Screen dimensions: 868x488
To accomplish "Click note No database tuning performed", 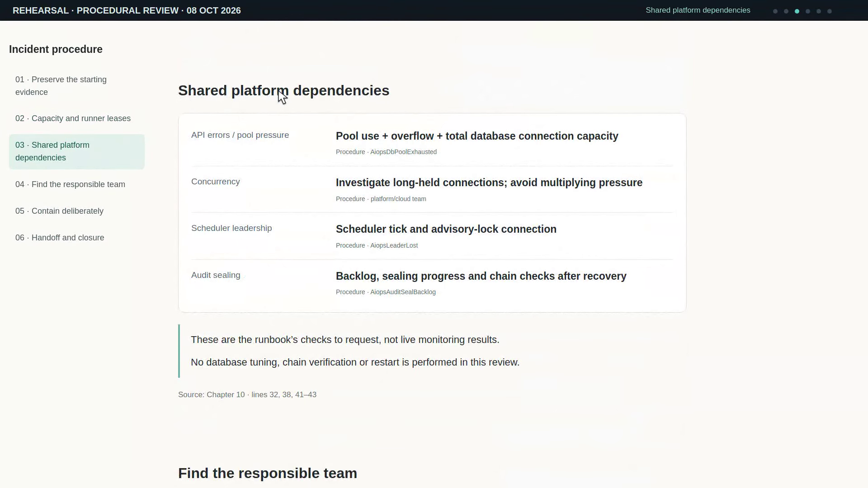I will (x=355, y=362).
